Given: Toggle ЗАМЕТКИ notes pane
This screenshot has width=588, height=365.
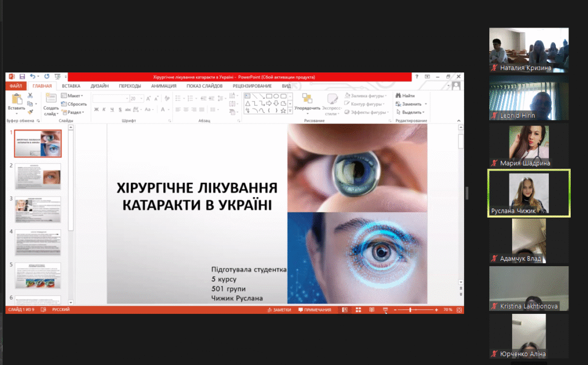Looking at the screenshot, I should pos(279,310).
